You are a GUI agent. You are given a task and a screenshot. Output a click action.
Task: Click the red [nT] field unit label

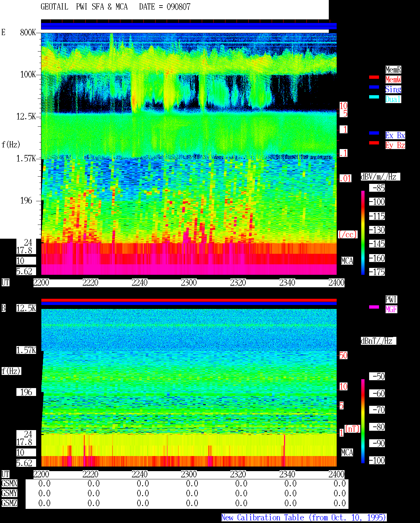click(352, 429)
